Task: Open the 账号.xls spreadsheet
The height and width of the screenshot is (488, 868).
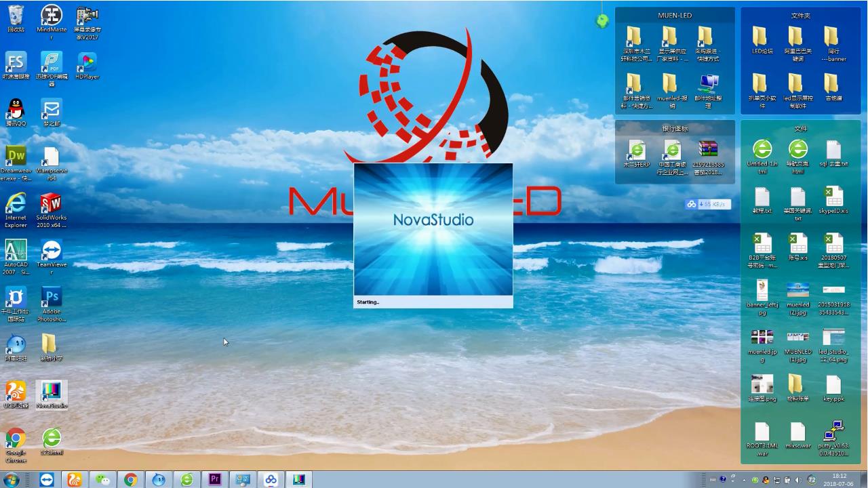Action: tap(798, 247)
